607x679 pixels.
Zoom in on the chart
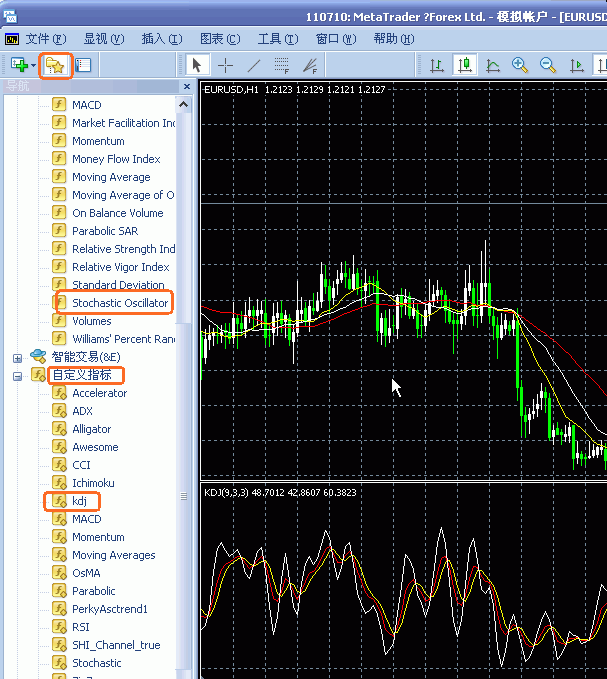point(520,65)
